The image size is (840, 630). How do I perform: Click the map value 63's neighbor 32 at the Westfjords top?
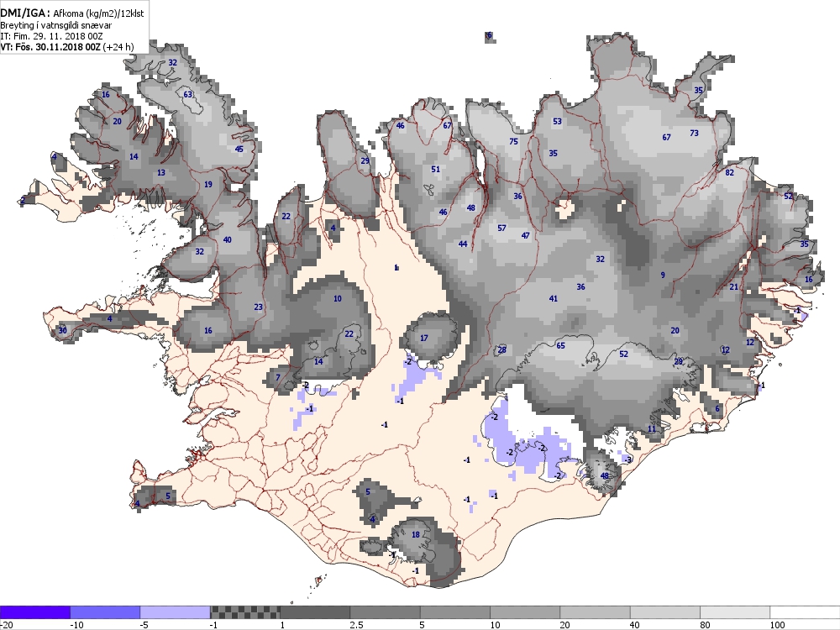[x=172, y=63]
